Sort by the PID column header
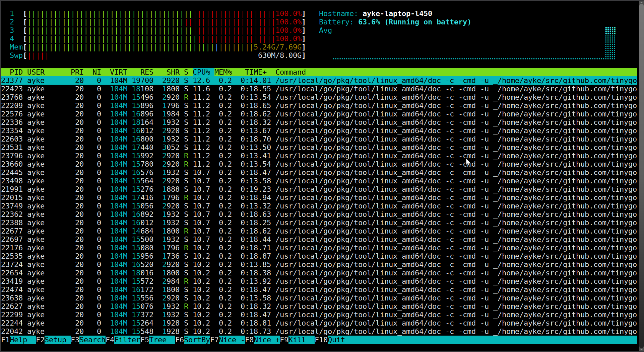The height and width of the screenshot is (352, 644). (x=16, y=72)
